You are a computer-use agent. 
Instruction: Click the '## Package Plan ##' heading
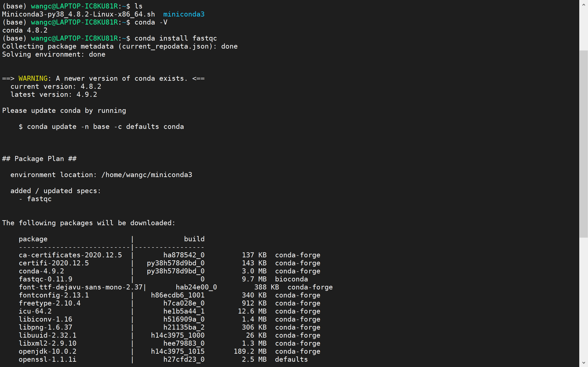pyautogui.click(x=39, y=159)
